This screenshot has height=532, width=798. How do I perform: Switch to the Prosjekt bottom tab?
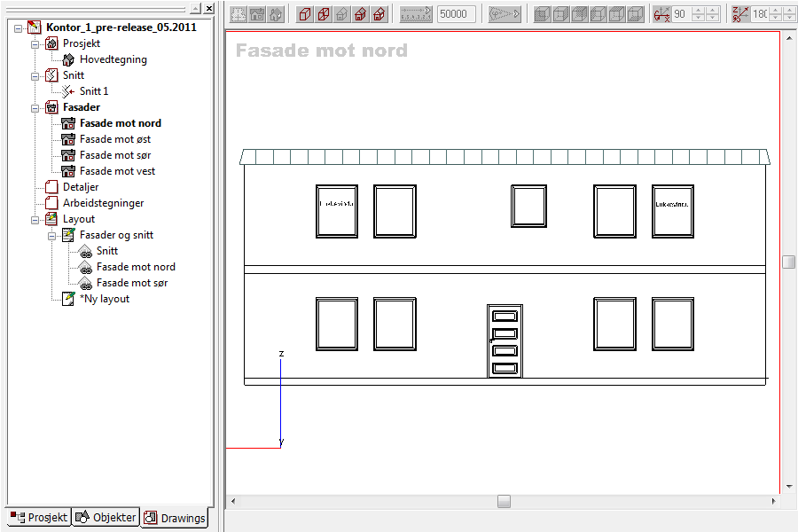pos(39,517)
